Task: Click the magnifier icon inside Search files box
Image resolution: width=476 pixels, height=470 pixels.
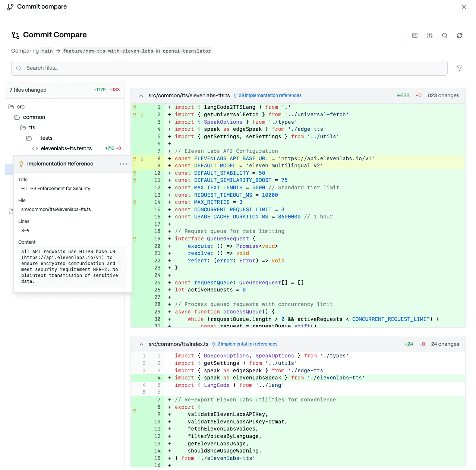Action: 19,68
